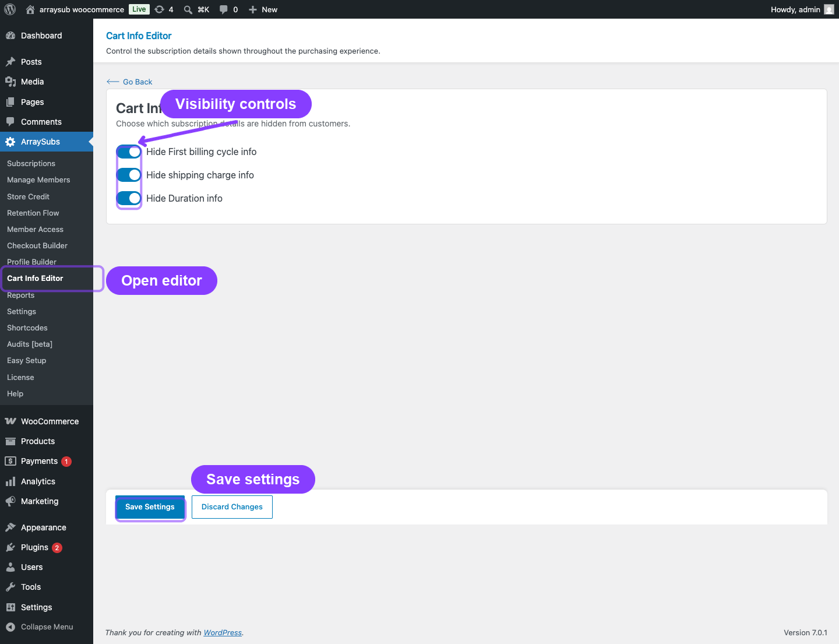Image resolution: width=839 pixels, height=644 pixels.
Task: Click the Go Back left arrow icon
Action: pyautogui.click(x=113, y=82)
